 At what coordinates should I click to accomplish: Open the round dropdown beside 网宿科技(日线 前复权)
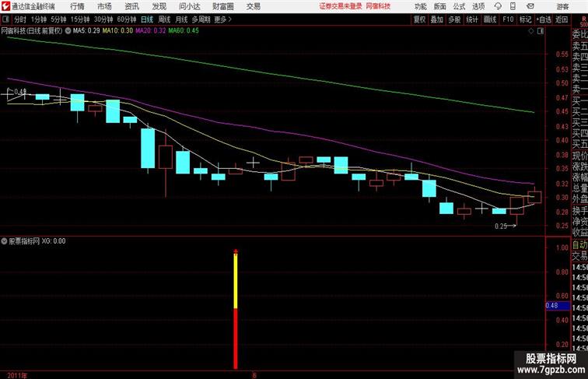coord(68,31)
